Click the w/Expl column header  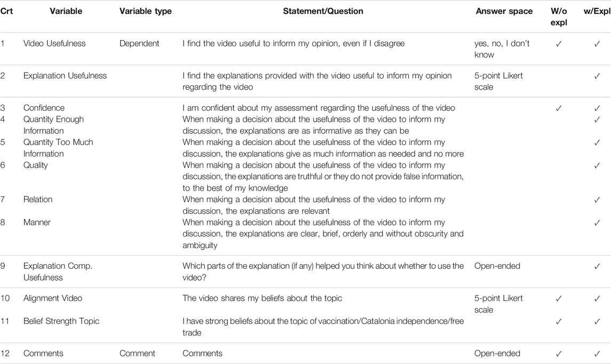[596, 11]
